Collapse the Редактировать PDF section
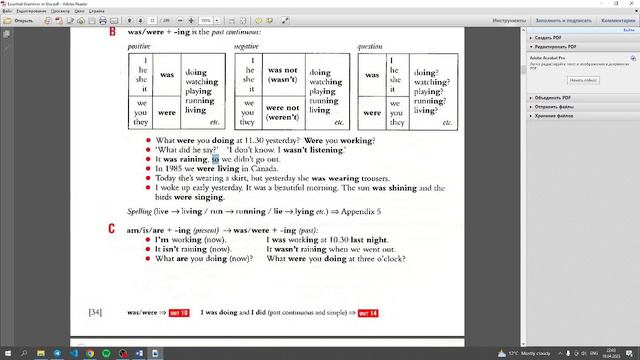 pos(555,47)
